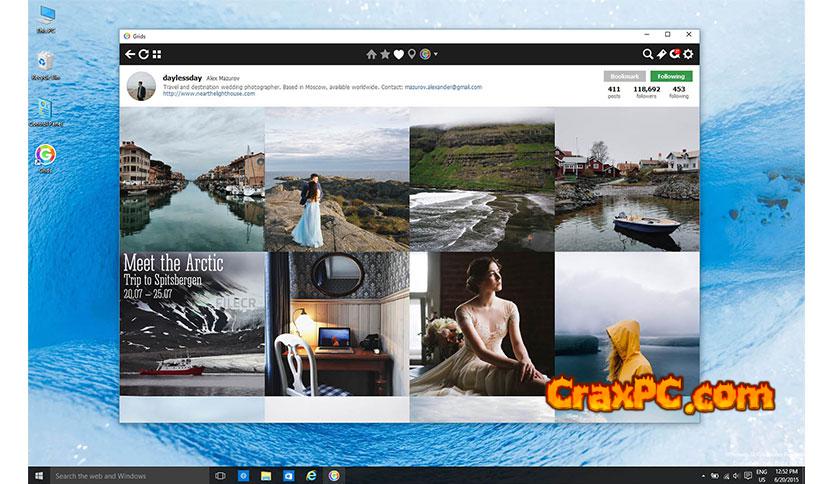Refresh the feed with the reload icon

[143, 54]
